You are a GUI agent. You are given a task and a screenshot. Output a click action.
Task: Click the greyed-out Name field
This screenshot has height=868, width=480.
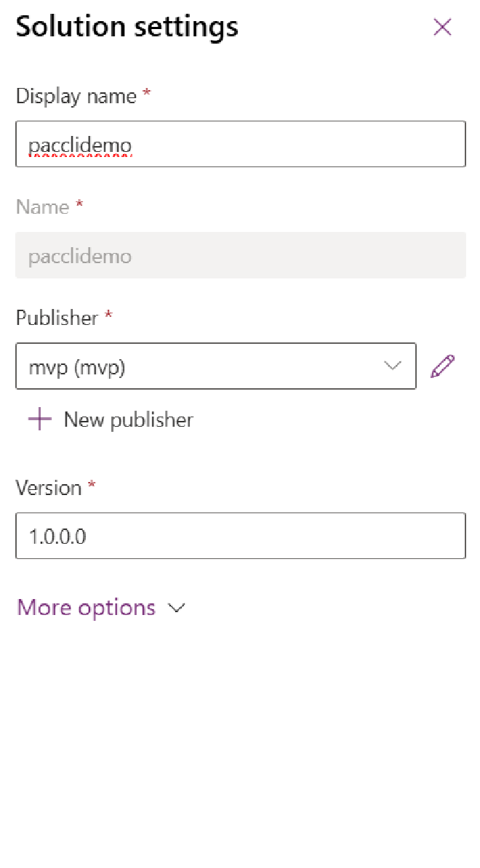[x=240, y=256]
